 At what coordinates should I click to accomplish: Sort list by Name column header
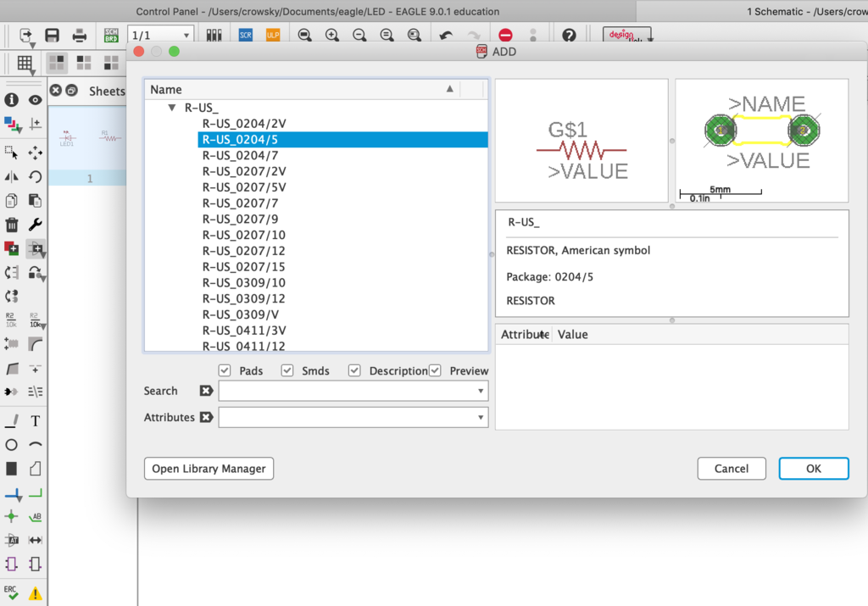coord(303,89)
